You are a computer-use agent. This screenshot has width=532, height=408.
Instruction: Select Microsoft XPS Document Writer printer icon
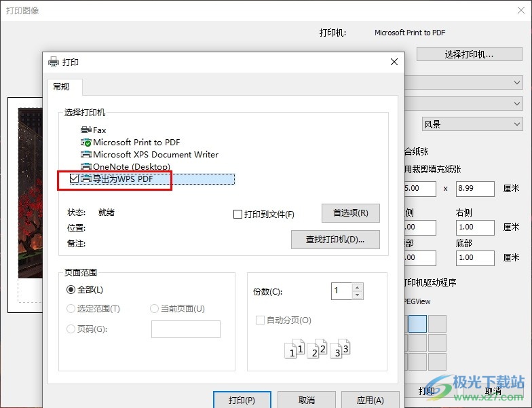86,155
